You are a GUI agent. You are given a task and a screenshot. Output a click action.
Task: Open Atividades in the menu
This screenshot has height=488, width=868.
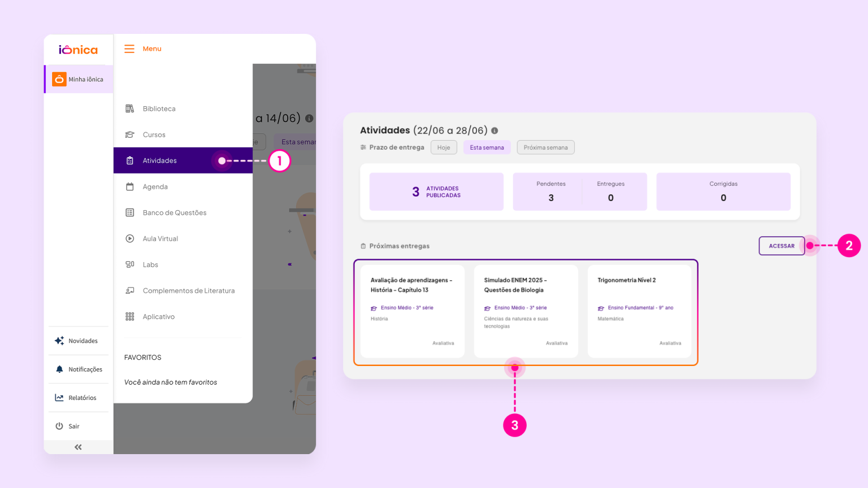point(160,160)
